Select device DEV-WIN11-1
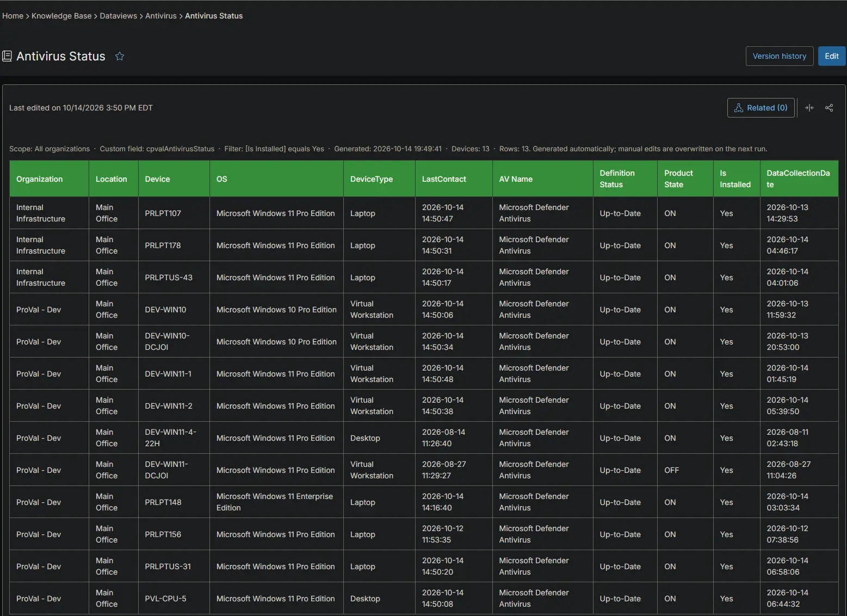 (174, 373)
